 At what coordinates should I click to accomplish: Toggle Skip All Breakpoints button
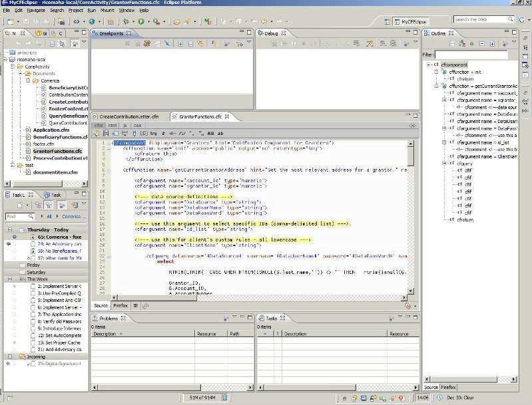(x=167, y=44)
